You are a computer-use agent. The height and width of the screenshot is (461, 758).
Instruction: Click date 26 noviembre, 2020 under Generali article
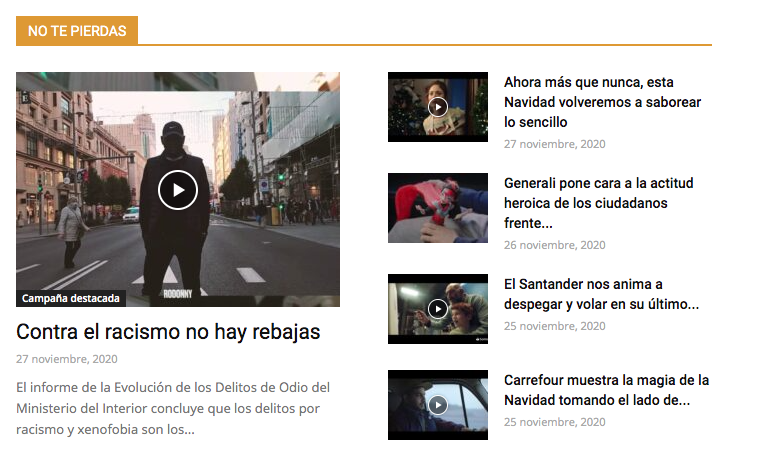click(554, 245)
